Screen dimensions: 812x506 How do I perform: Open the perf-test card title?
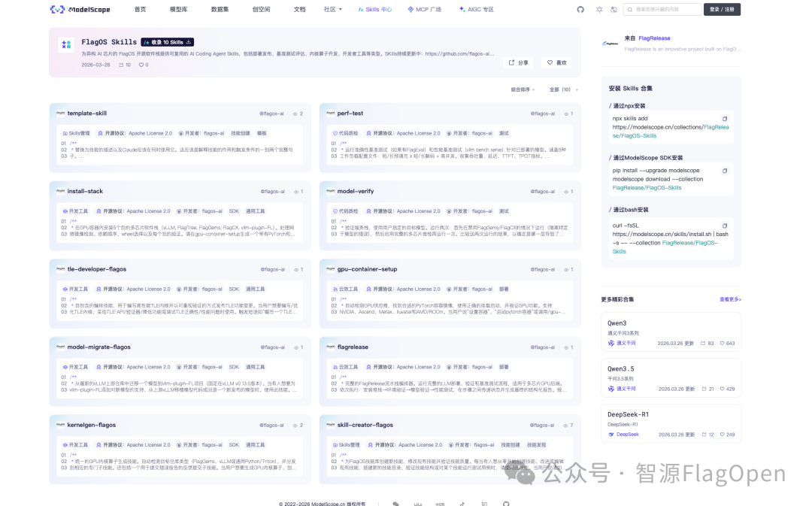350,114
